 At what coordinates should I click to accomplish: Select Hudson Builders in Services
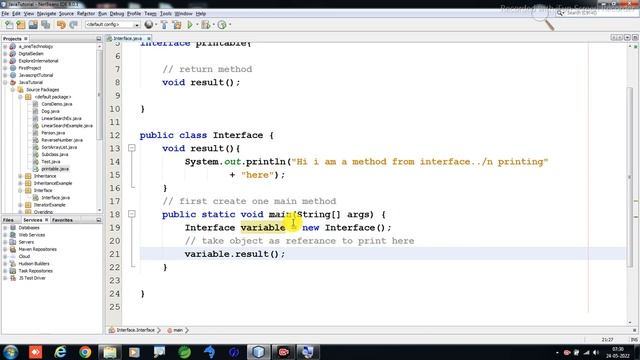pyautogui.click(x=34, y=264)
